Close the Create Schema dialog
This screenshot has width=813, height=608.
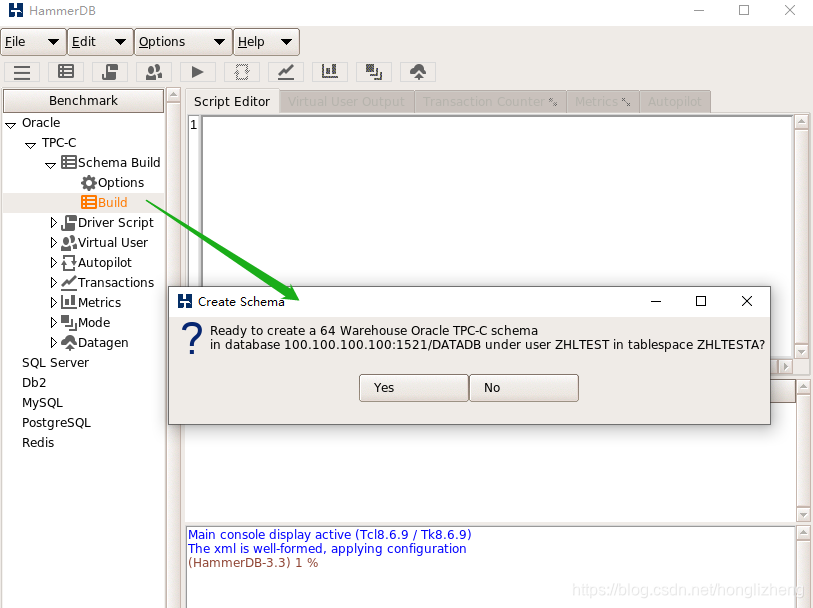click(x=747, y=301)
